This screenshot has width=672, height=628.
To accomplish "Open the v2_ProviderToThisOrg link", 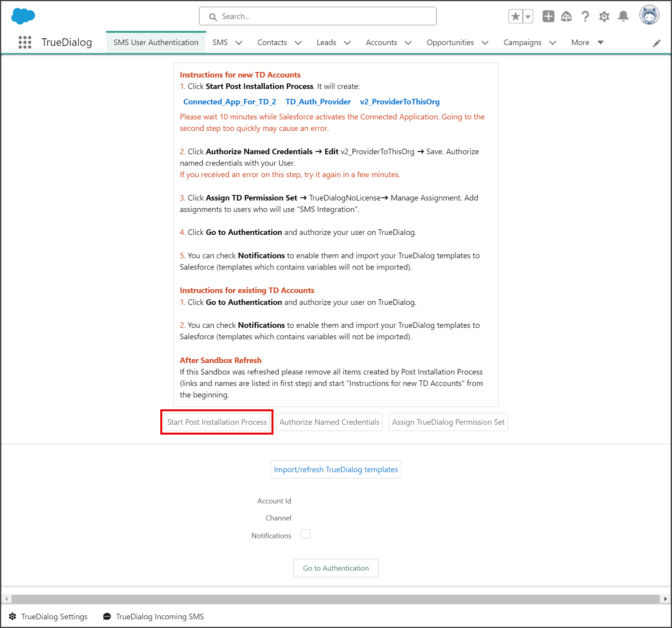I will 400,102.
